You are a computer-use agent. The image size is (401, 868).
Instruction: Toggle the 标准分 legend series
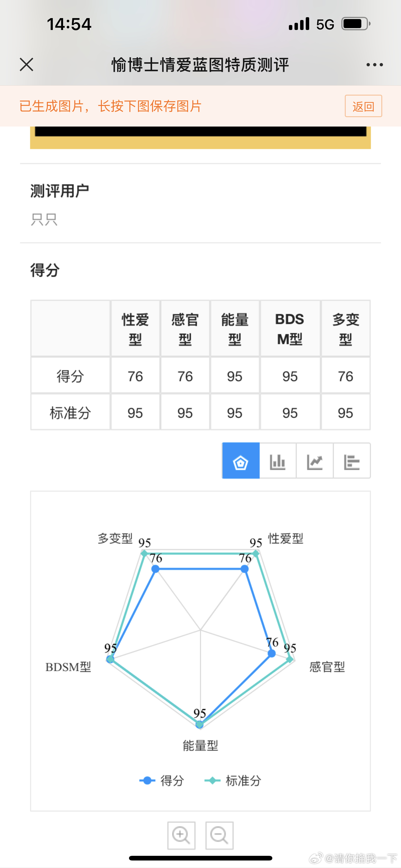click(233, 781)
